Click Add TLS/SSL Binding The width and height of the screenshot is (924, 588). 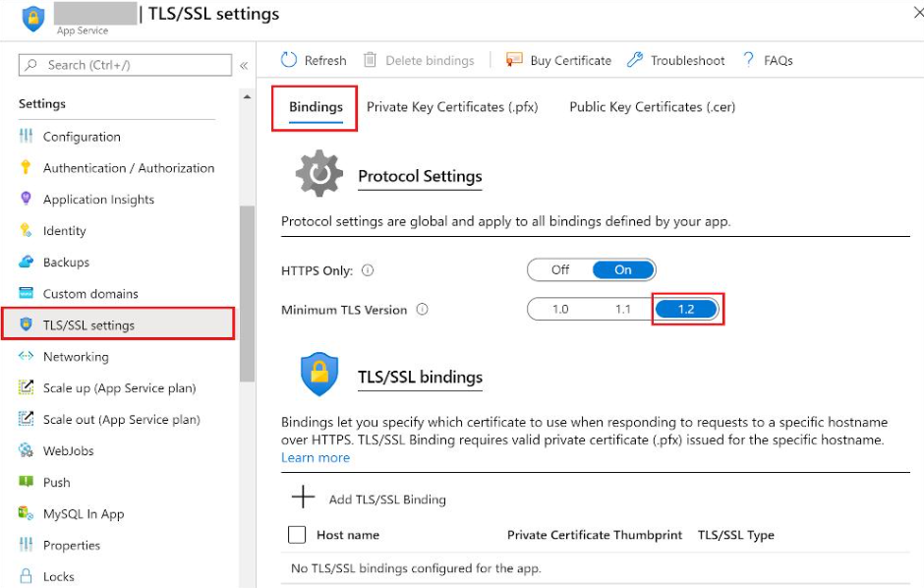tap(387, 500)
